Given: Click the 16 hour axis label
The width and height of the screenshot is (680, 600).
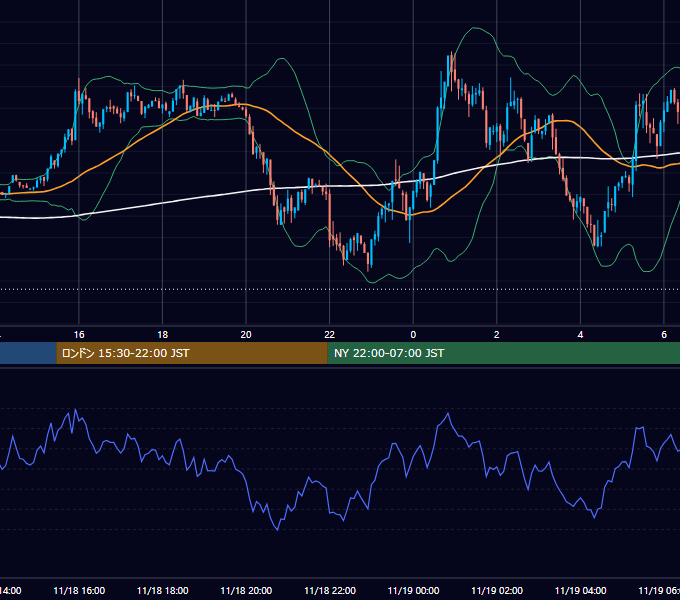Looking at the screenshot, I should point(79,335).
